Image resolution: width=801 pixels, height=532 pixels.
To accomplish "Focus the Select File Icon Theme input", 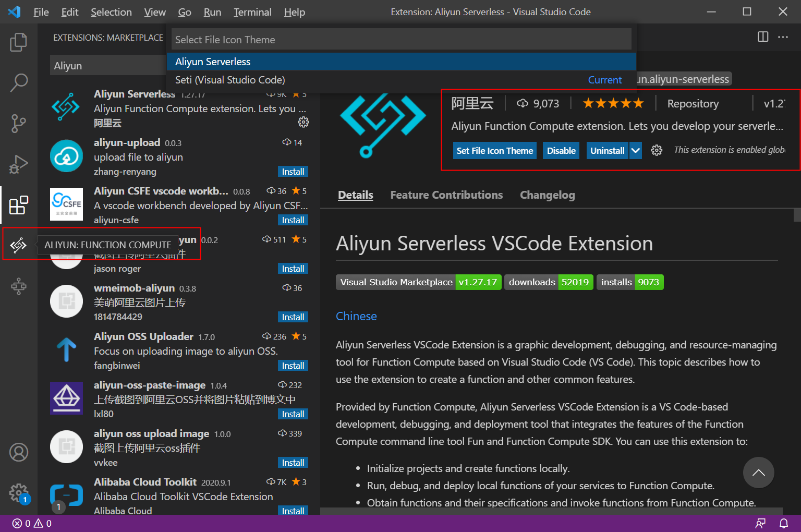I will click(x=402, y=40).
